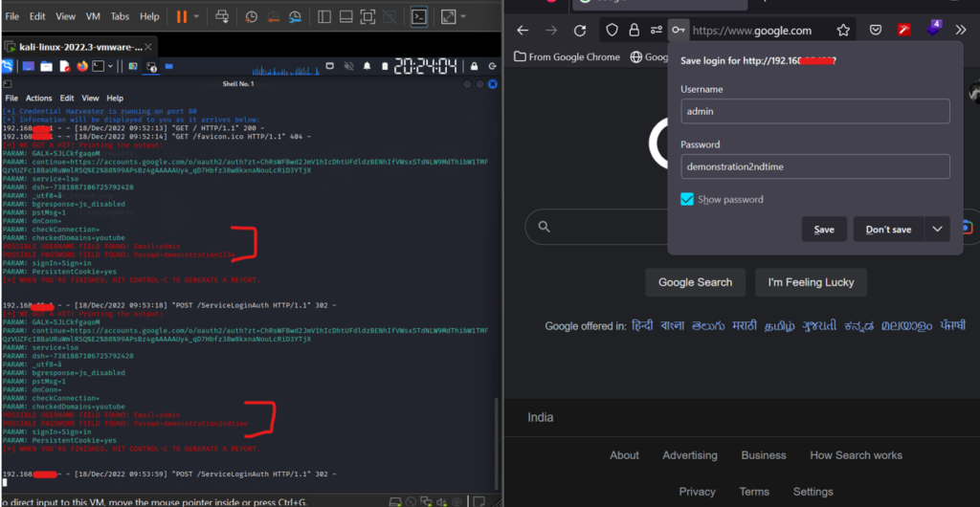Click the Save button in login prompt
980x507 pixels.
pos(824,229)
